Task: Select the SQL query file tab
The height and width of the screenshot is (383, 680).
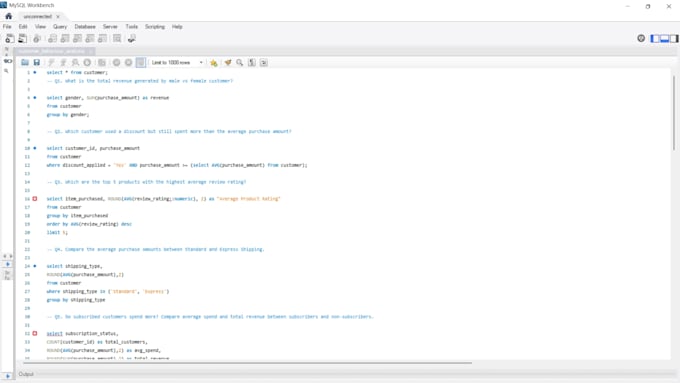Action: click(x=54, y=51)
